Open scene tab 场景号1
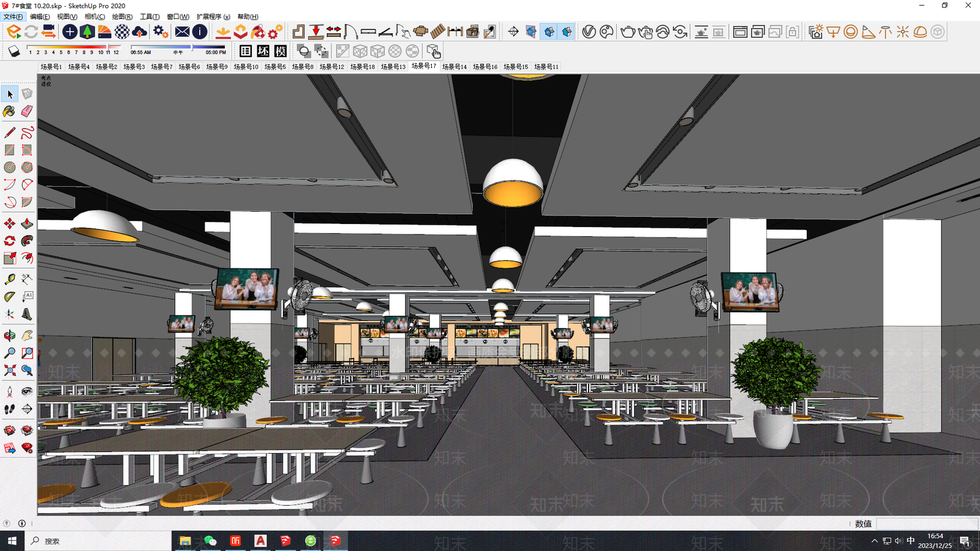 [51, 67]
